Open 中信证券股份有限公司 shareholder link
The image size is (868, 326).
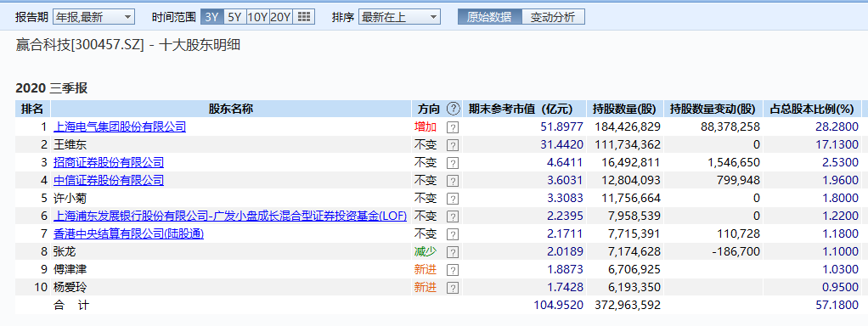[x=109, y=180]
